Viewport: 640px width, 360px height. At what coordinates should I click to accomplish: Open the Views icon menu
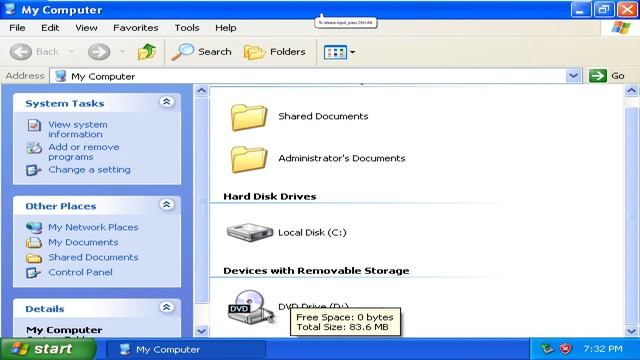pos(335,52)
